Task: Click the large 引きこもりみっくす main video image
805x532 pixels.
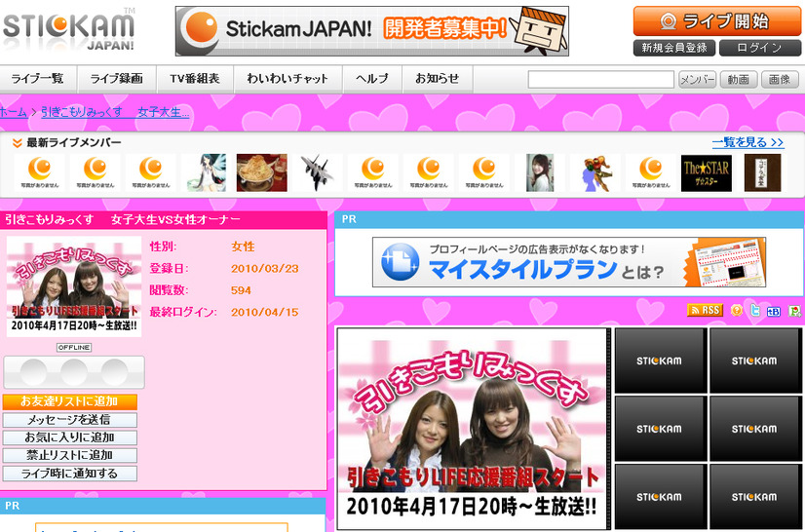Action: click(472, 429)
